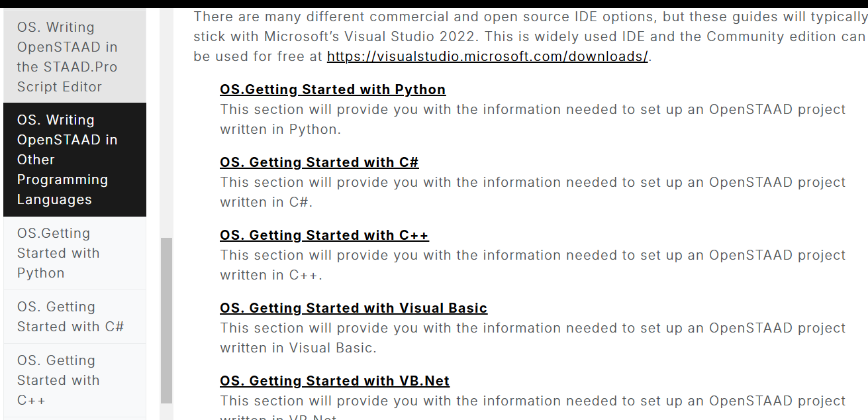Select sidebar entry 'OS. Getting Started with C++'

point(58,380)
